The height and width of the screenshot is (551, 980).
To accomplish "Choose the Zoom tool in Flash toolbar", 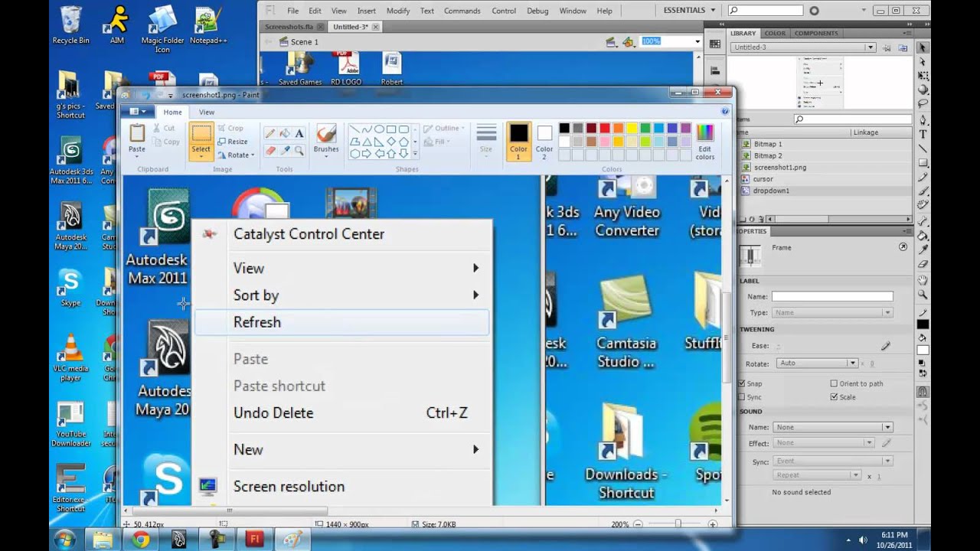I will click(923, 295).
